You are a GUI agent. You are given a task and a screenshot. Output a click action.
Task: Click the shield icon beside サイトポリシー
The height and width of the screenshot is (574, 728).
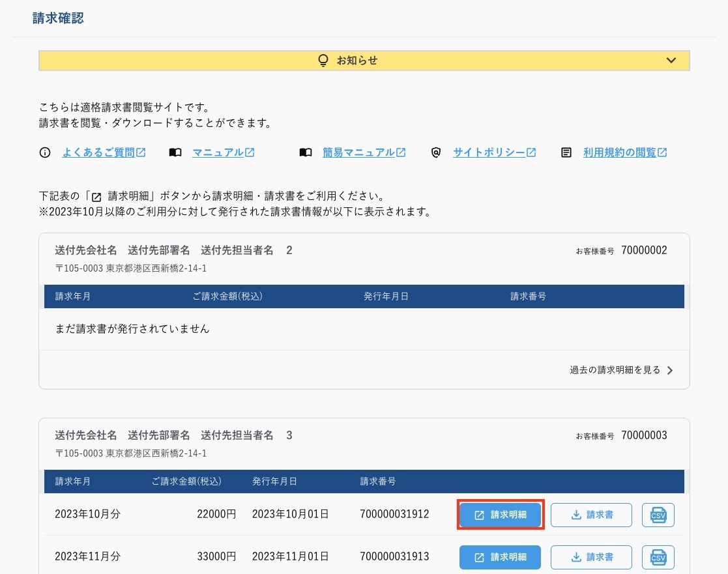(436, 152)
